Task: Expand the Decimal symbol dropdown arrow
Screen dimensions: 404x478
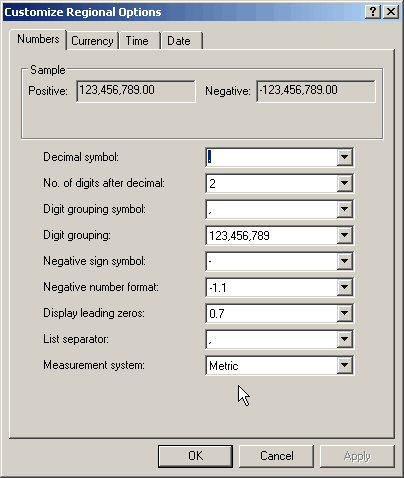Action: (x=344, y=157)
